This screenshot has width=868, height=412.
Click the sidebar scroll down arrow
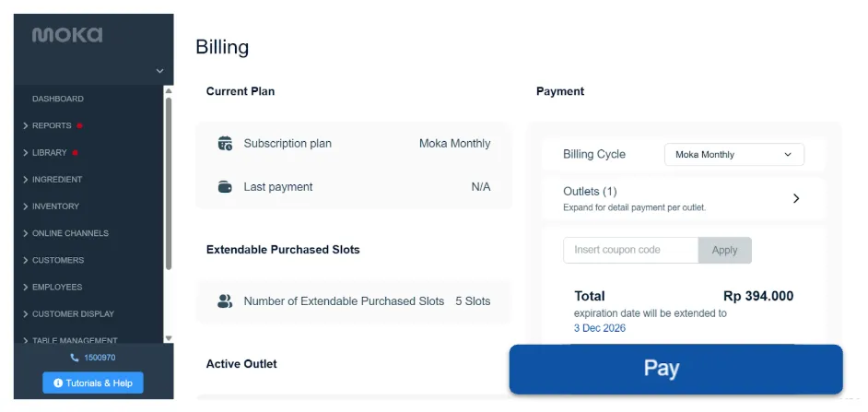169,337
